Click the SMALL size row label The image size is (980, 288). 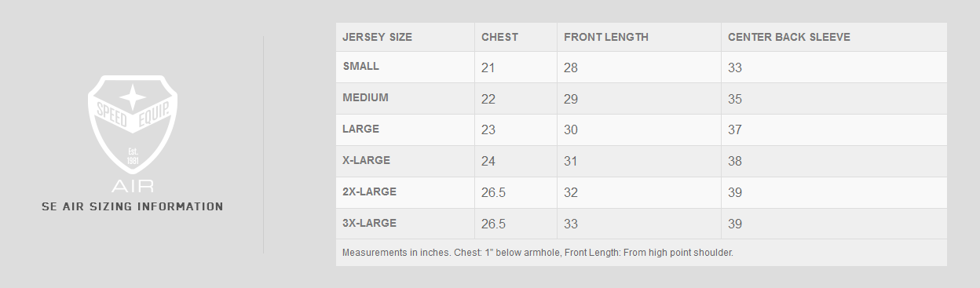pos(361,67)
